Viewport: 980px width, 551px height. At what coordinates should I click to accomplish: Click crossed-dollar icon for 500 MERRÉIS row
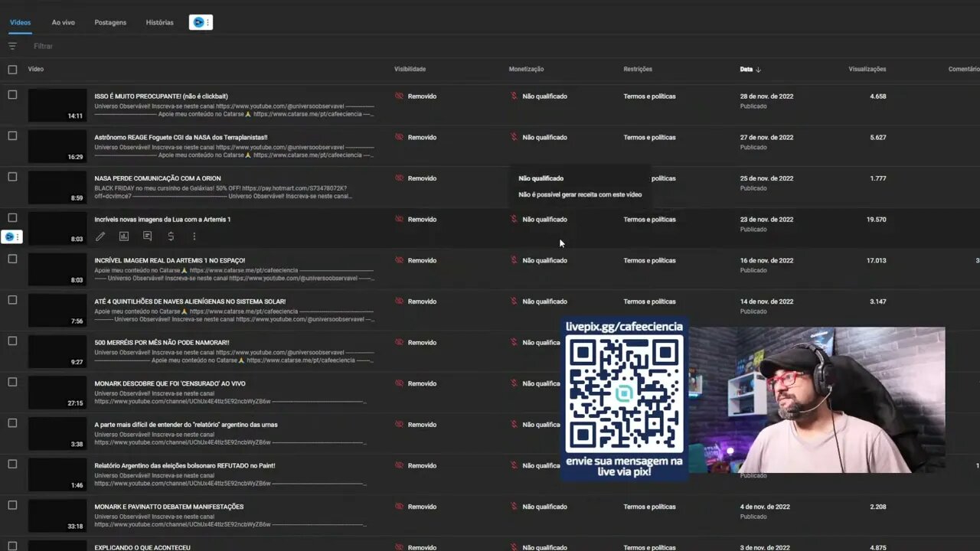[514, 343]
